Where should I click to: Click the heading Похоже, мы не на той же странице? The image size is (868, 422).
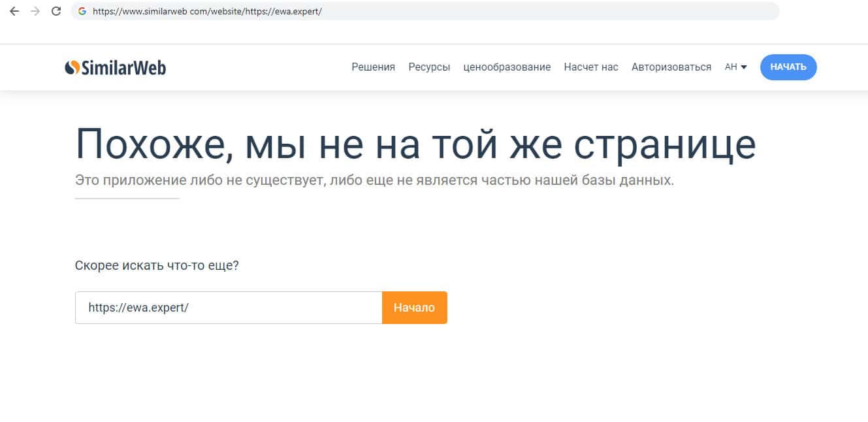coord(415,144)
